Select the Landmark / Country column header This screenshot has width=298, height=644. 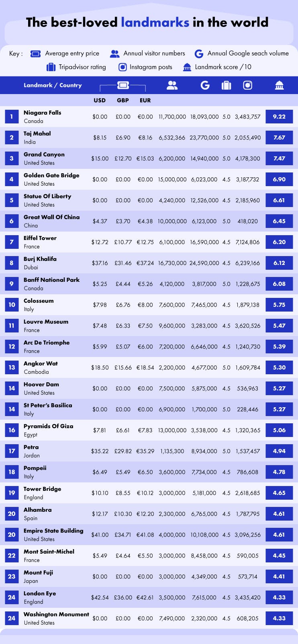[x=53, y=85]
